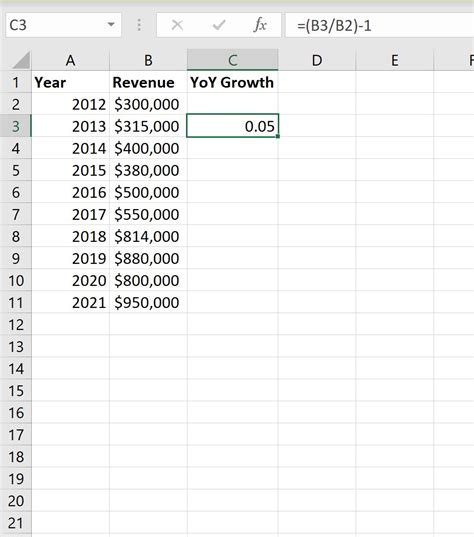This screenshot has height=537, width=474.
Task: Select row 18 header
Action: 16,457
